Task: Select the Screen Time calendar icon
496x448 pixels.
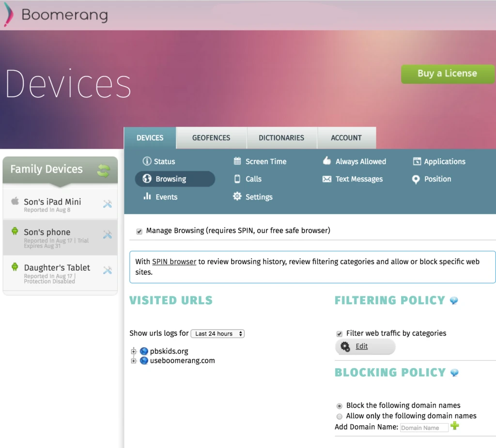Action: pos(236,161)
